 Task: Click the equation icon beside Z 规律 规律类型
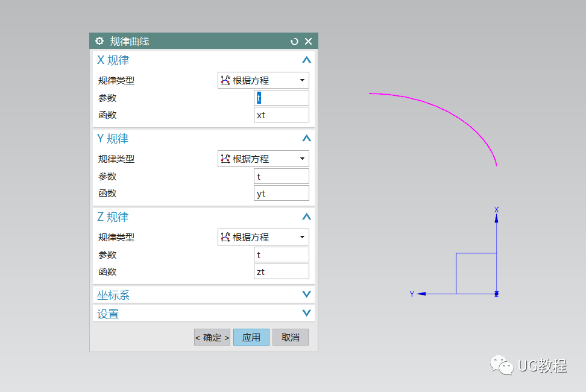click(x=227, y=236)
